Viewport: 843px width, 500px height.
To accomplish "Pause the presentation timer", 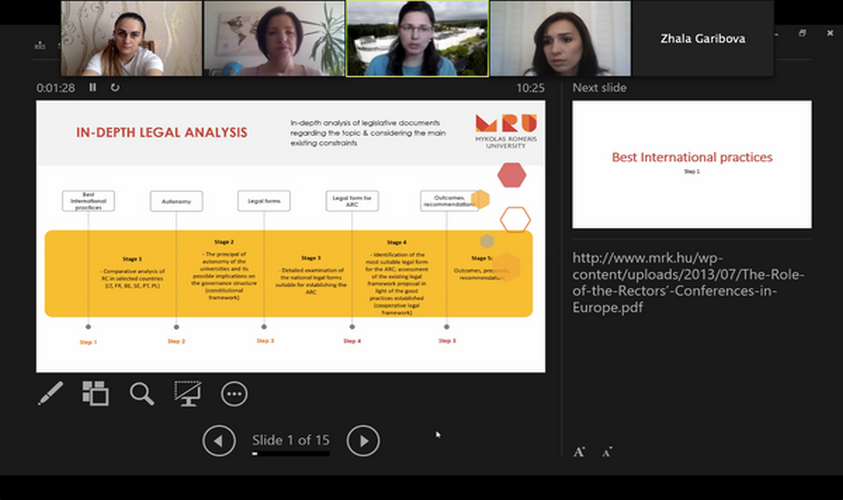I will pos(93,88).
